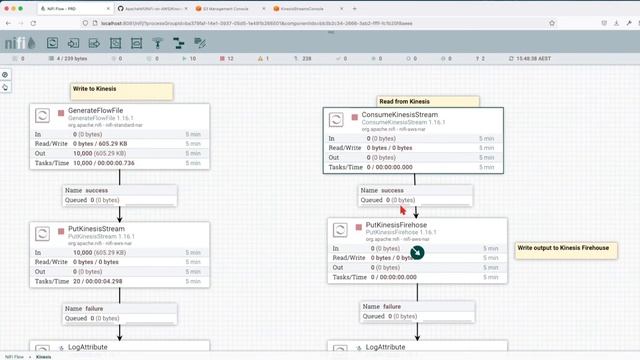Close the NiFi Flow browser tab
Screen dimensions: 640x360
[108, 9]
